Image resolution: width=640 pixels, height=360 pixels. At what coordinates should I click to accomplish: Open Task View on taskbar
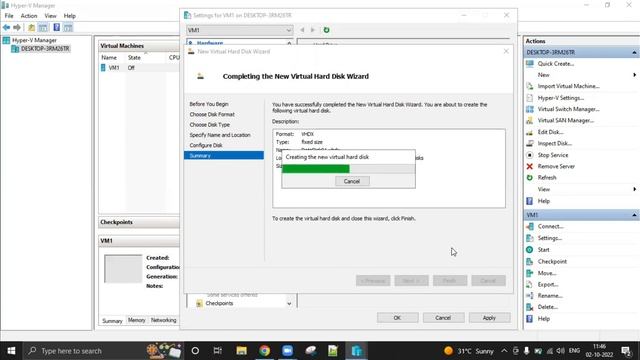[x=218, y=351]
